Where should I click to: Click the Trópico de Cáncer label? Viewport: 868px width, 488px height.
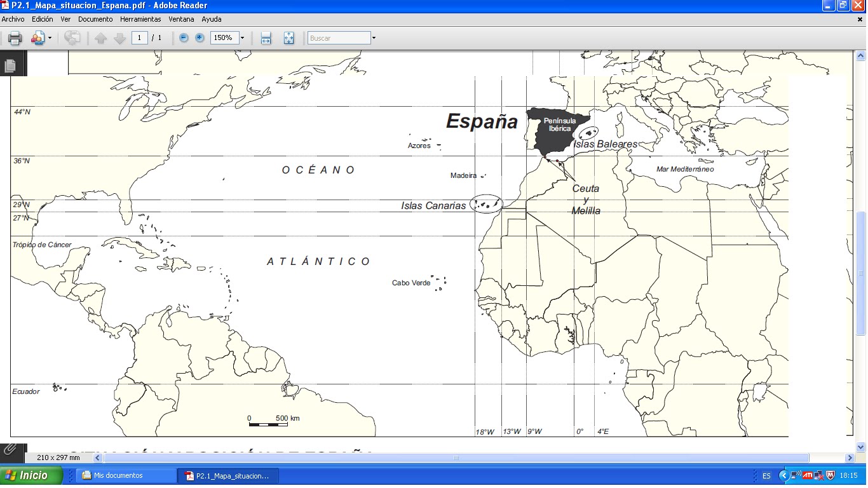tap(42, 245)
